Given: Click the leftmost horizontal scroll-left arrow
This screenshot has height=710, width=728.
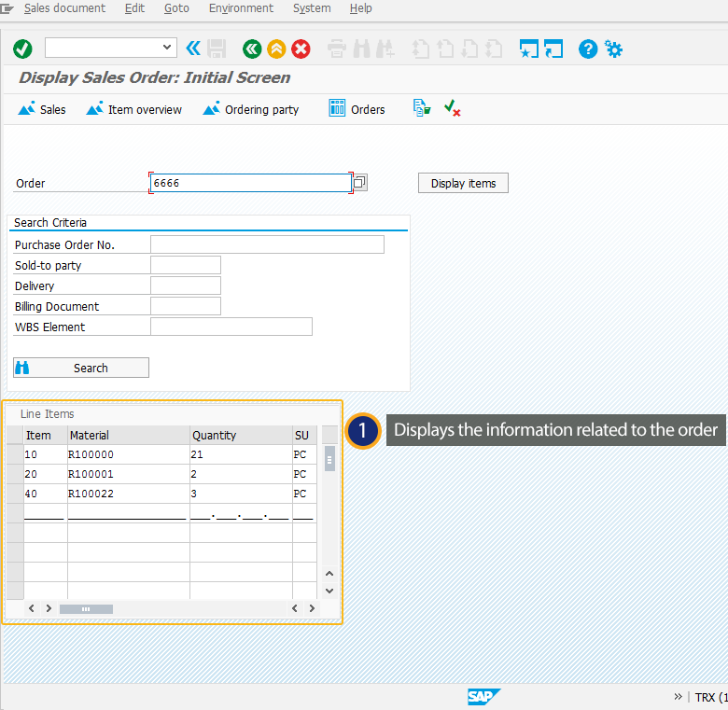Looking at the screenshot, I should (31, 608).
